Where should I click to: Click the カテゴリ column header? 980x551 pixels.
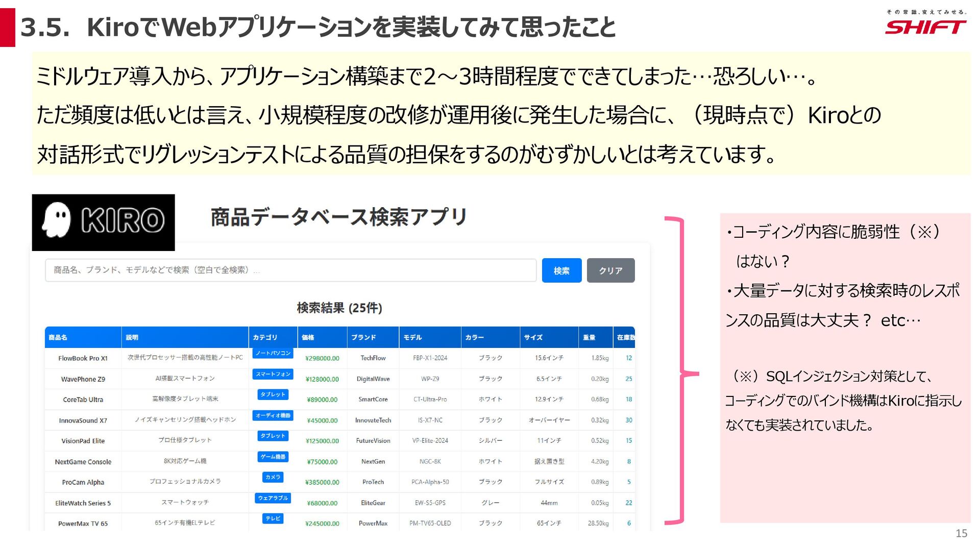265,337
